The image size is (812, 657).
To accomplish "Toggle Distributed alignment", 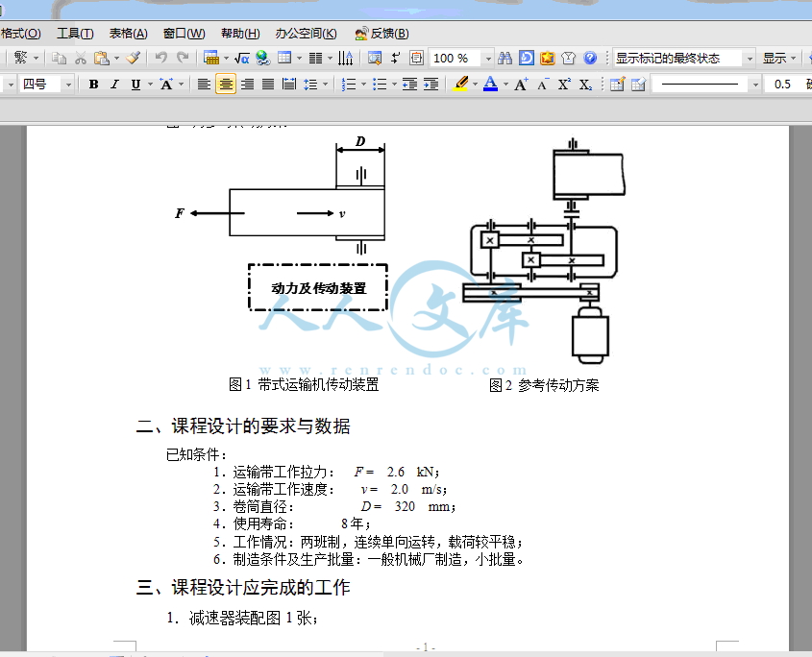I will click(x=289, y=85).
